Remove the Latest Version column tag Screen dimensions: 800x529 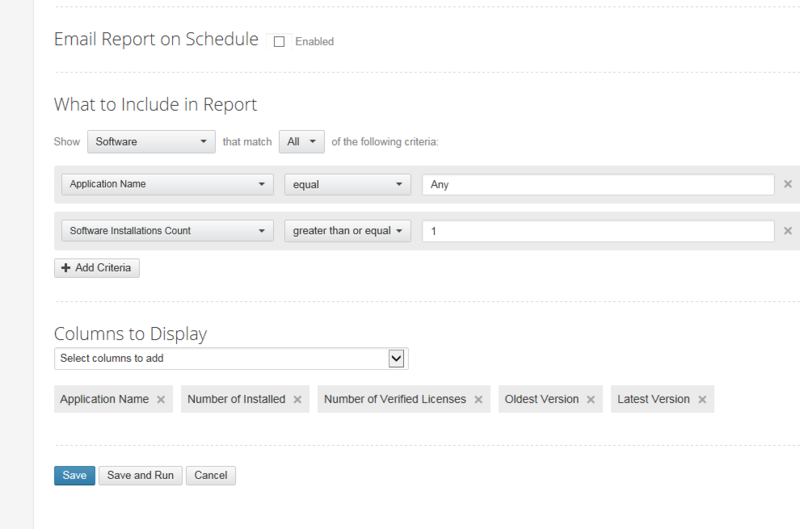(702, 400)
